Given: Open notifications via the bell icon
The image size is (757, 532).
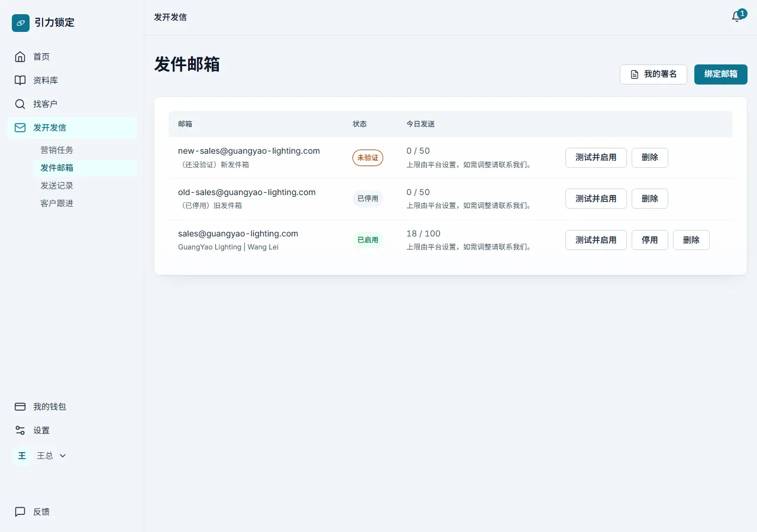Looking at the screenshot, I should tap(737, 17).
